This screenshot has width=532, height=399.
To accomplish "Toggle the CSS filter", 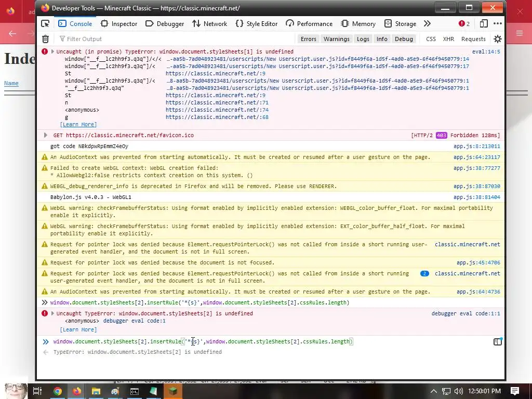I will click(431, 39).
